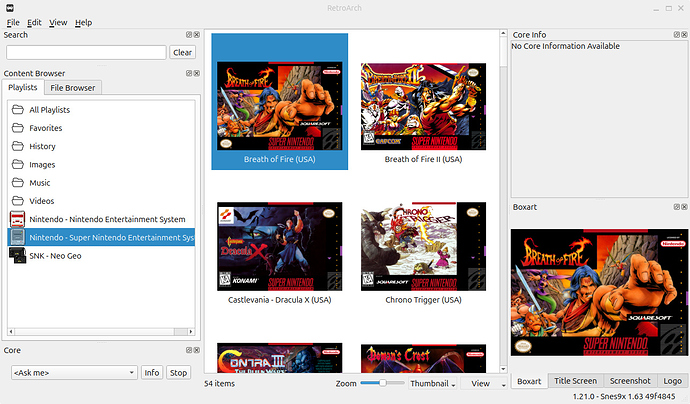Click the NES console icon in playlists
This screenshot has height=404, width=690.
click(18, 219)
